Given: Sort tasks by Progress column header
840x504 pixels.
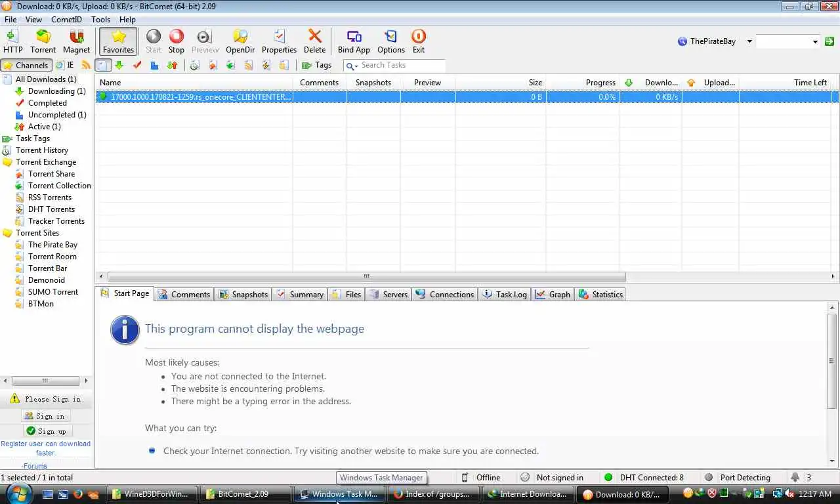Looking at the screenshot, I should coord(583,83).
